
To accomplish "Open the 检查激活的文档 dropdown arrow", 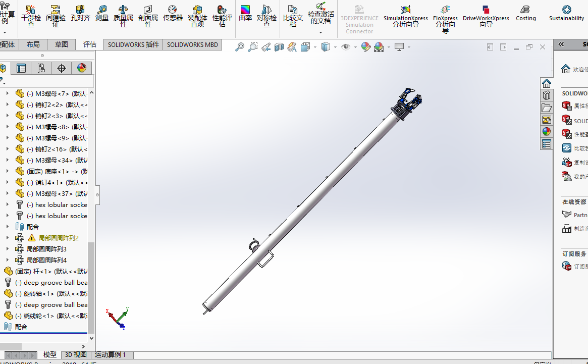I will tap(320, 32).
